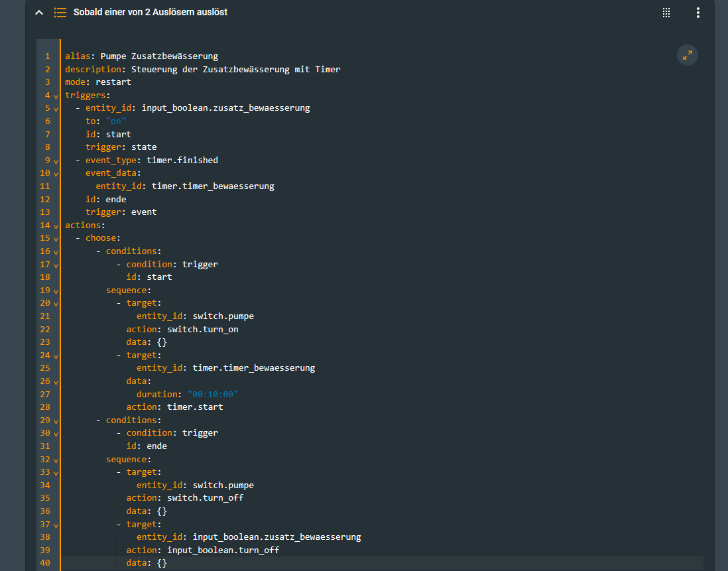Fold the event_type trigger at line 9
Image resolution: width=728 pixels, height=571 pixels.
(x=56, y=161)
